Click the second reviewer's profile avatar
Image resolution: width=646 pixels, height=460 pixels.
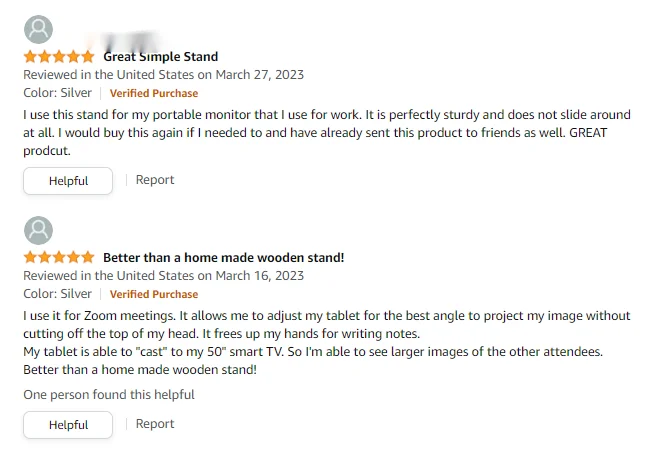pyautogui.click(x=38, y=231)
